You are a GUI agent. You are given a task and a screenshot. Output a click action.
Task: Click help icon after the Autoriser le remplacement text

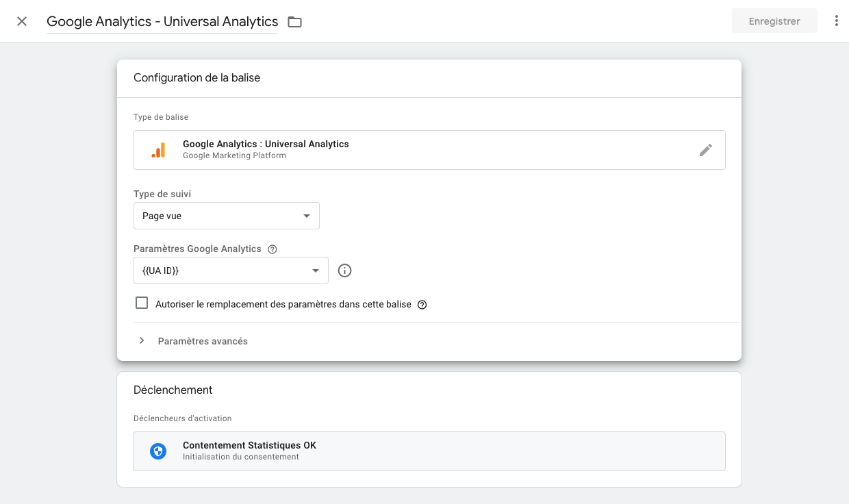[422, 305]
